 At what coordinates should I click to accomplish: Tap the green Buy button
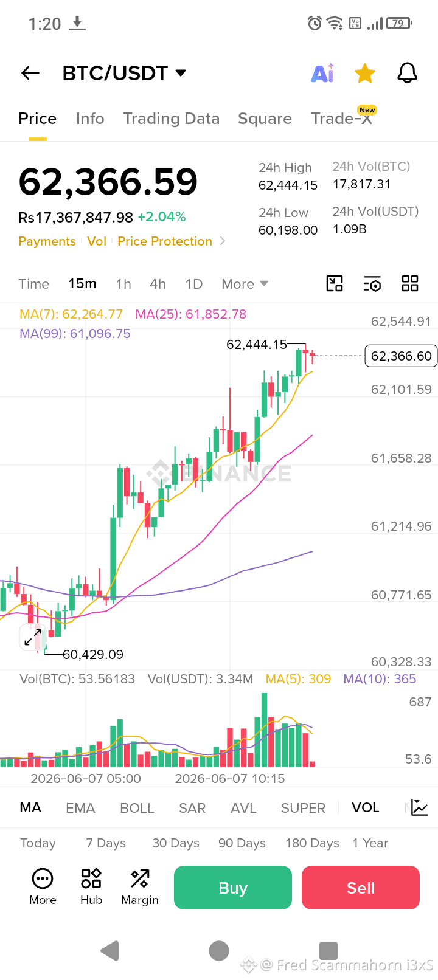tap(233, 888)
